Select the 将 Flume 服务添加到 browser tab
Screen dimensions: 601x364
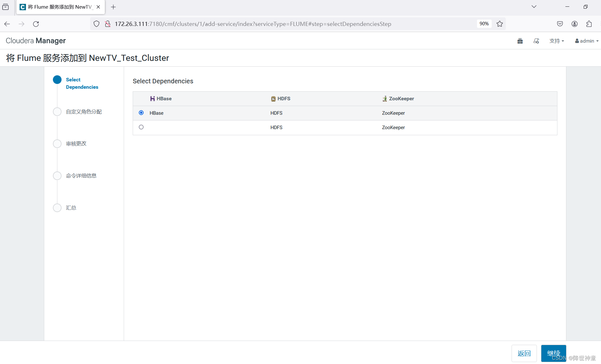[x=61, y=7]
